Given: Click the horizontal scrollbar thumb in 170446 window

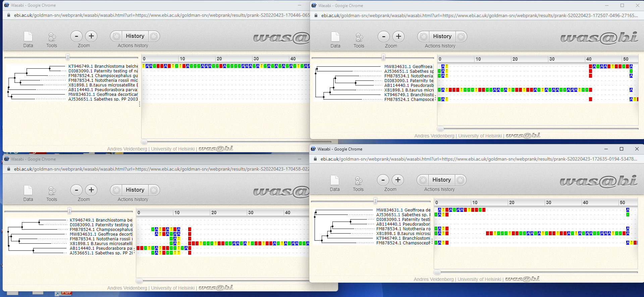Looking at the screenshot, I should [x=144, y=142].
